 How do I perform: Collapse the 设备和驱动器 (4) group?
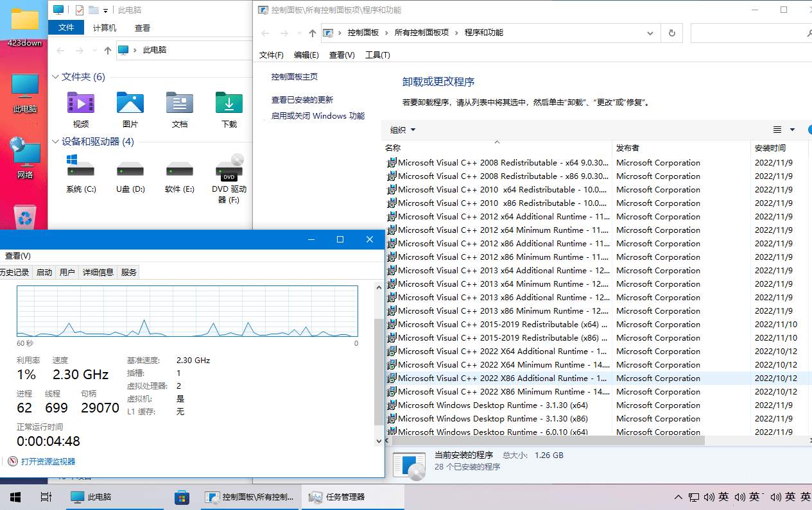tap(56, 142)
